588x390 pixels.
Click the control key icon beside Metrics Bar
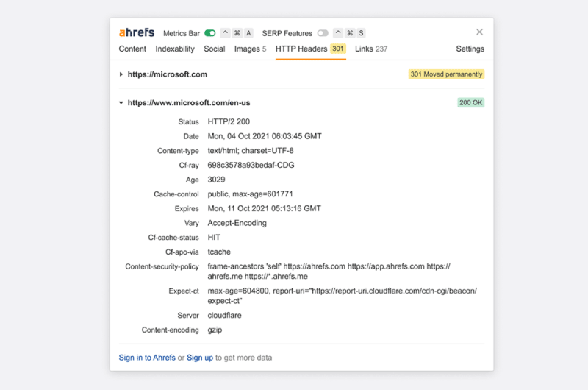[x=225, y=33]
